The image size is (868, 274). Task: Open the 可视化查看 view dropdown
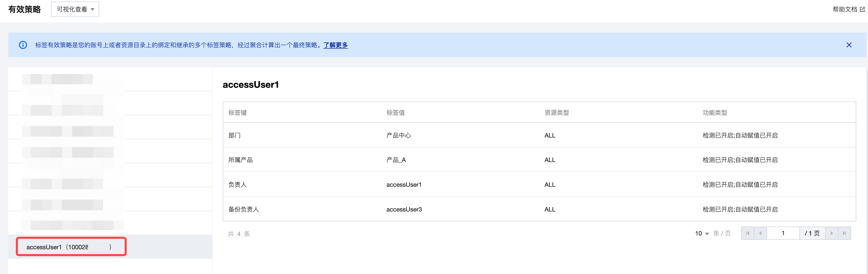tap(75, 9)
